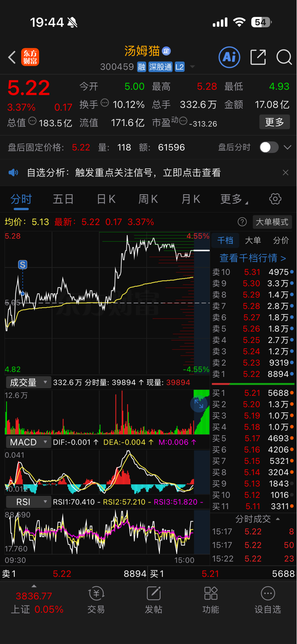The width and height of the screenshot is (297, 644).
Task: Tap 设自选 add to watchlist
Action: coord(268,600)
